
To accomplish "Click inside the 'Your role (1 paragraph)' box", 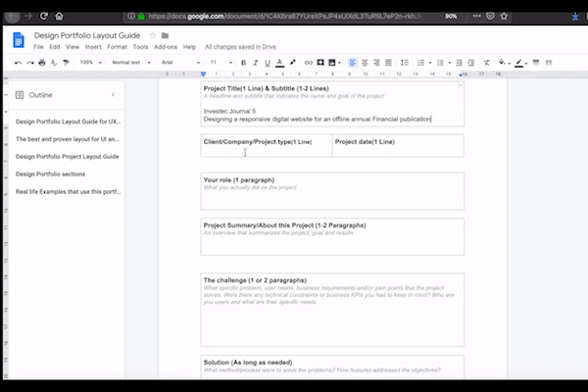I will [331, 196].
